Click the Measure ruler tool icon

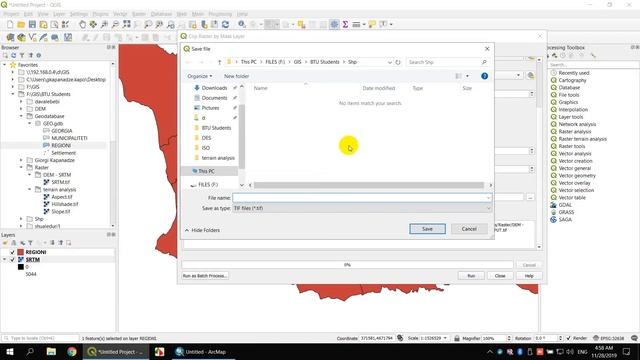pos(356,24)
